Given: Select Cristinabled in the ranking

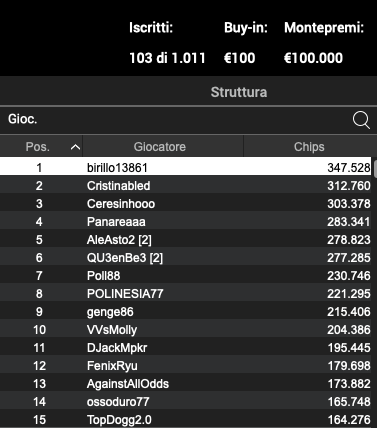Looking at the screenshot, I should [x=185, y=186].
